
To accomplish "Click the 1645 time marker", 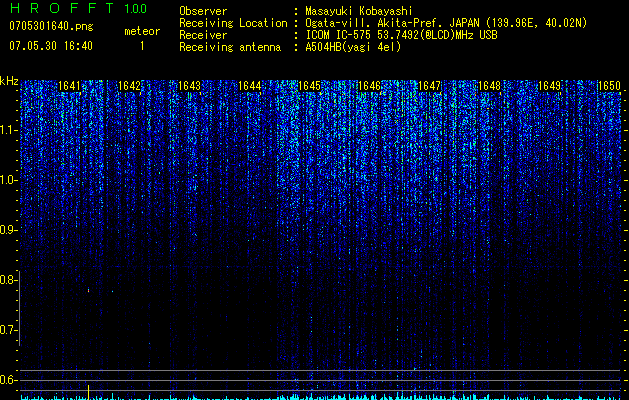I will point(310,86).
